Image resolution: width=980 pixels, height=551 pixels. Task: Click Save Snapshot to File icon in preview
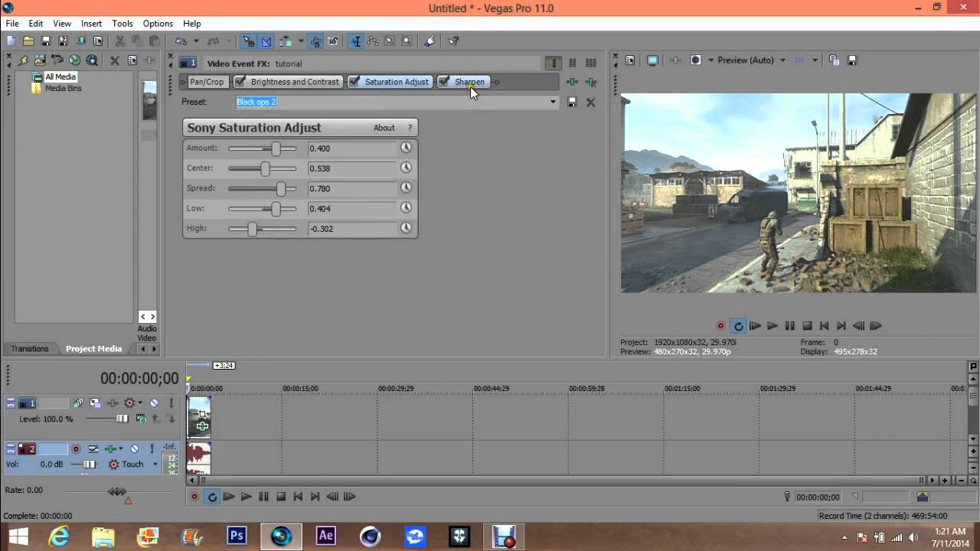[851, 60]
